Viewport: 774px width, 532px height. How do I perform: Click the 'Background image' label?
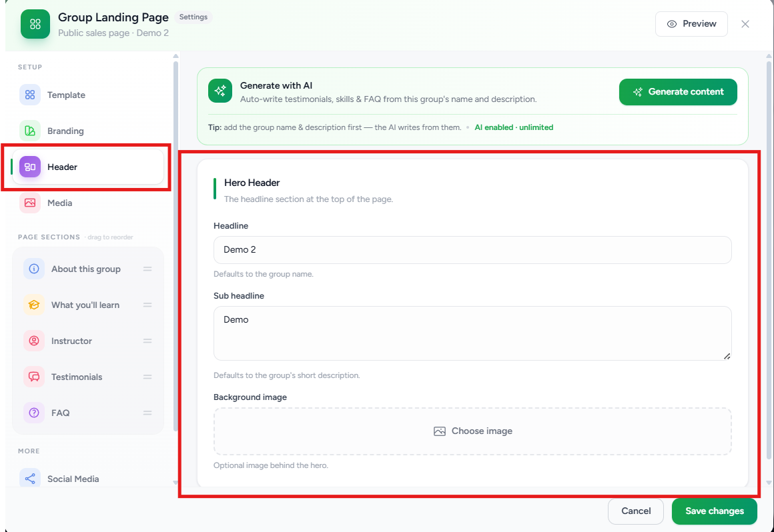[x=250, y=397]
